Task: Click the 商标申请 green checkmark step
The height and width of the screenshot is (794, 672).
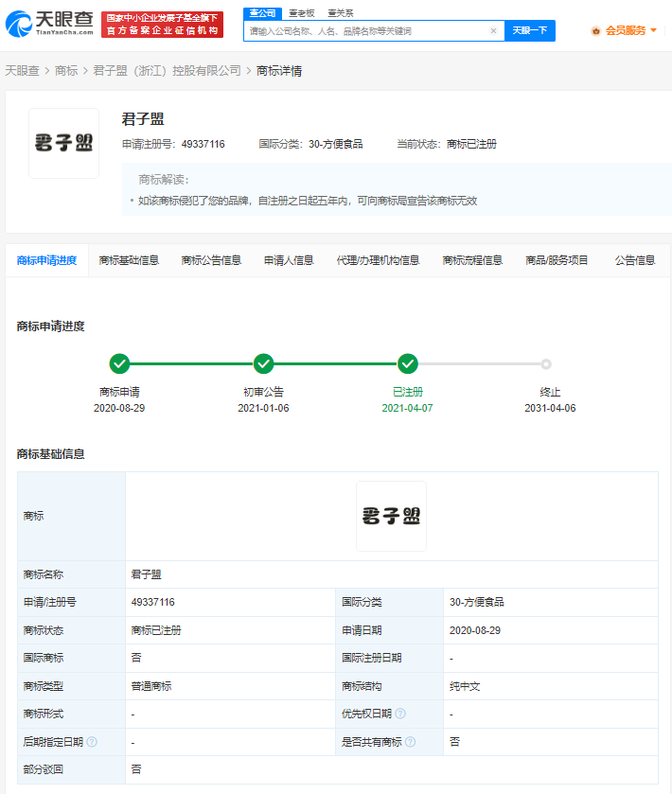Action: click(119, 363)
